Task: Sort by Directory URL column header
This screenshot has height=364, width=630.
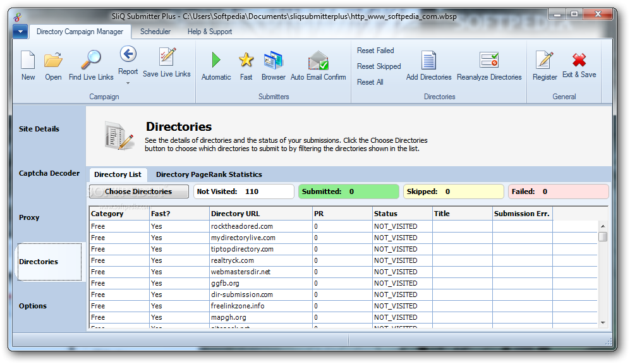Action: [261, 214]
